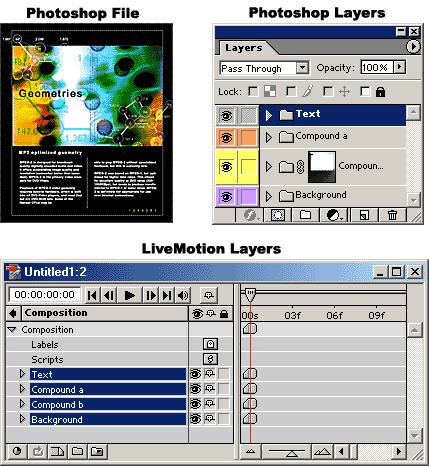The height and width of the screenshot is (466, 429).
Task: Jump to first frame in timeline
Action: point(92,295)
